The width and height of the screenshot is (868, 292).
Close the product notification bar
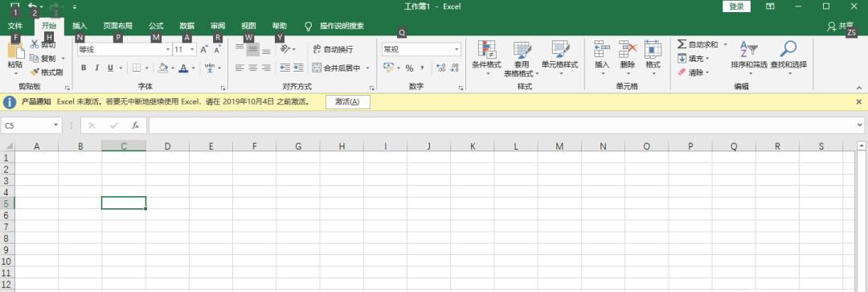pyautogui.click(x=858, y=102)
